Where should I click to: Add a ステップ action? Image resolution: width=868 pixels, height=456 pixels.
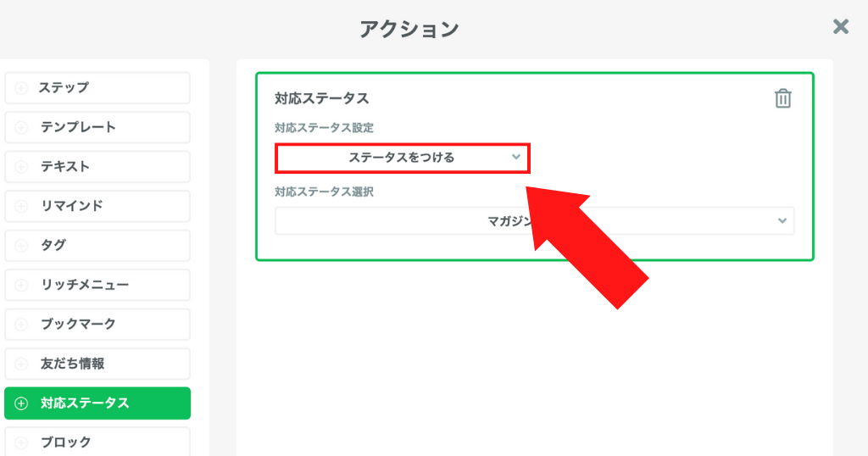point(97,88)
